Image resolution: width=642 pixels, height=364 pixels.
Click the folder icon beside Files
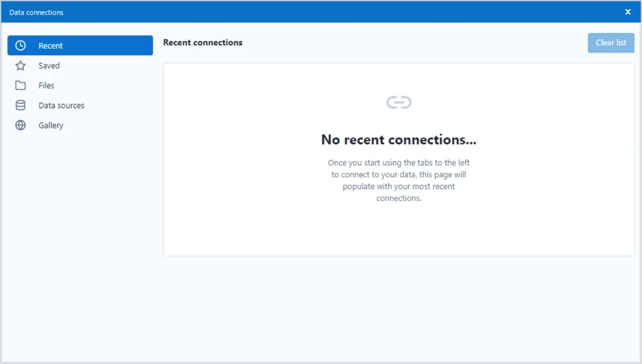coord(21,85)
